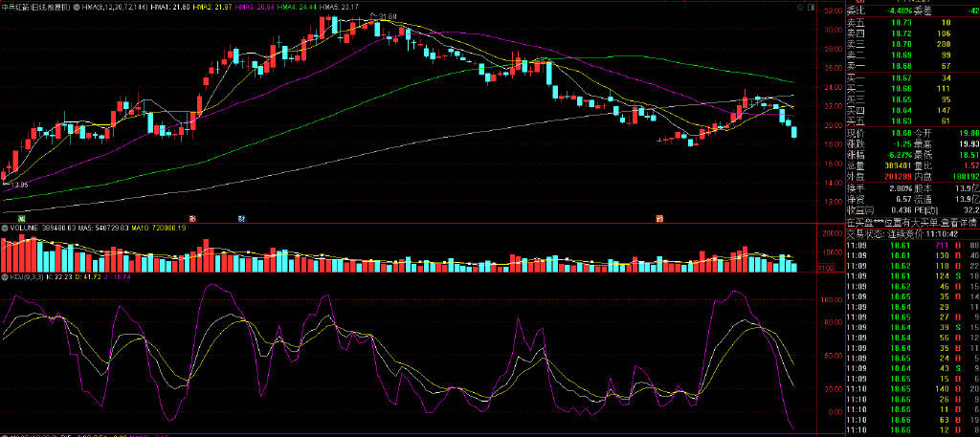
Task: Select the first 11:09 trade tick row
Action: tap(913, 246)
